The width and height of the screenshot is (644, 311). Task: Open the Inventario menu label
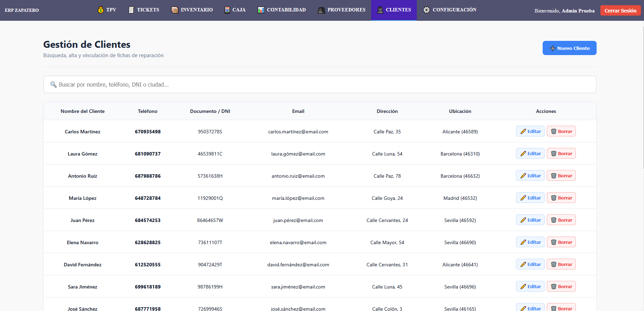point(197,10)
